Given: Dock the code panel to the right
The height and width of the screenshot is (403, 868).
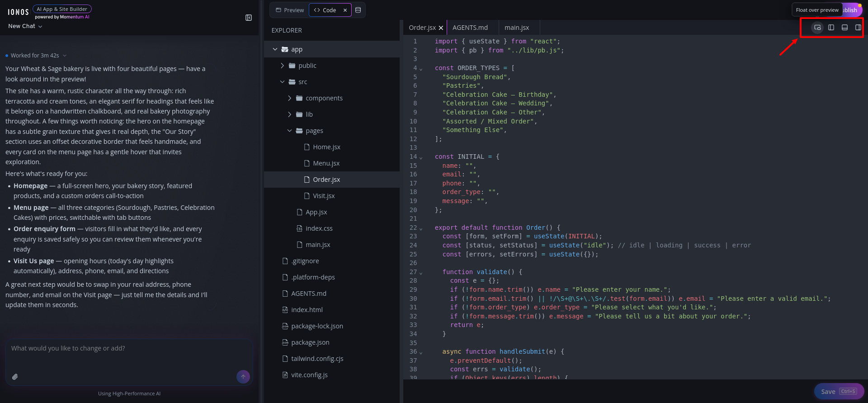Looking at the screenshot, I should (x=858, y=28).
